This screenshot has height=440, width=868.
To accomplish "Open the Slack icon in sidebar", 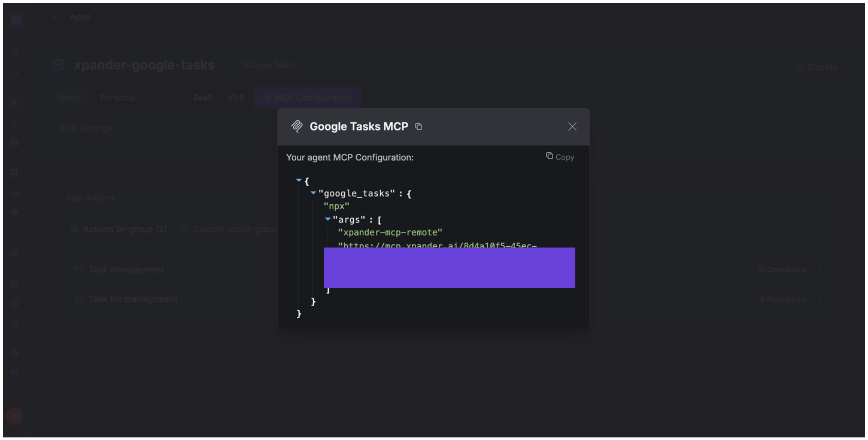I will click(15, 353).
